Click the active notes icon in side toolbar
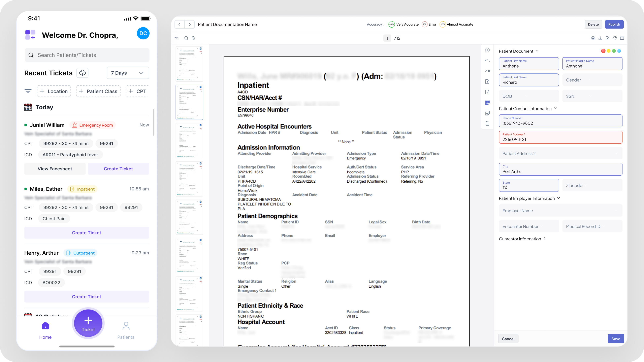Screen dimensions: 644x362 click(x=487, y=103)
